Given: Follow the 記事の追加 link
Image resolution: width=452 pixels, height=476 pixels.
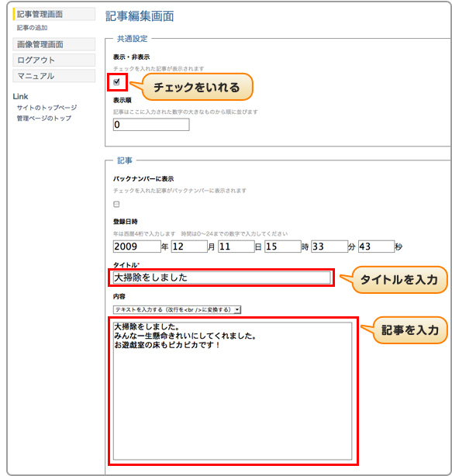Looking at the screenshot, I should [33, 28].
